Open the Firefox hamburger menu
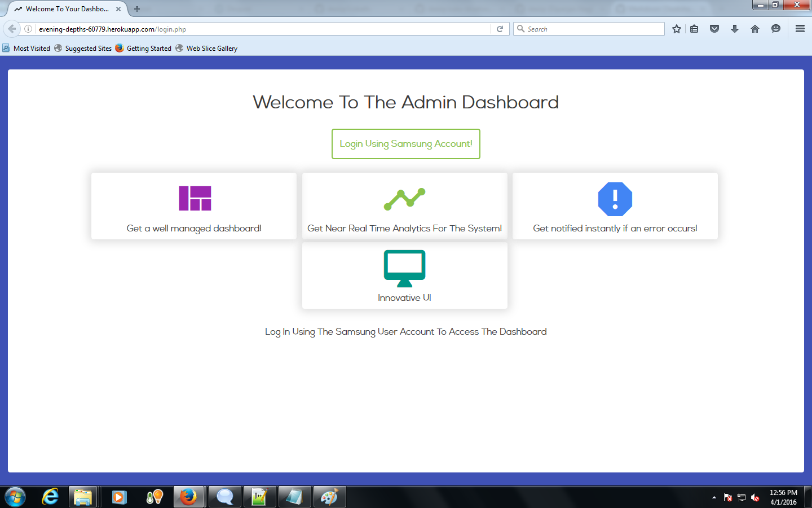 [x=800, y=29]
